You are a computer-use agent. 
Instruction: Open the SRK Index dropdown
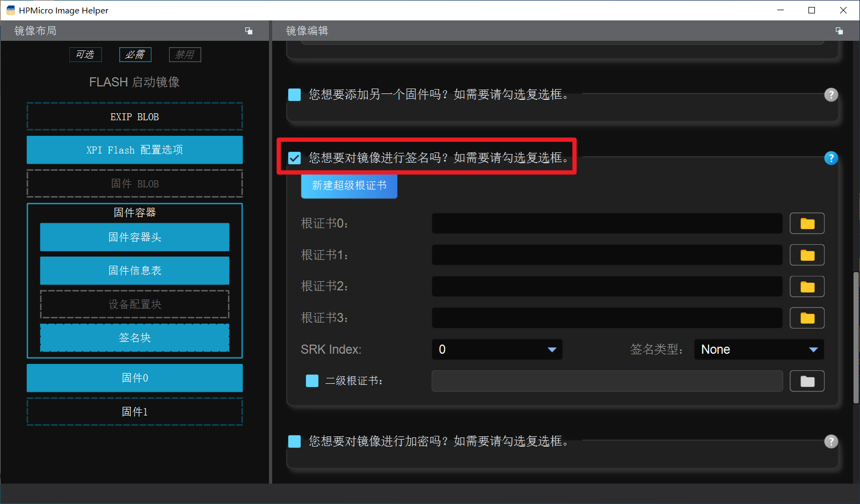(497, 349)
